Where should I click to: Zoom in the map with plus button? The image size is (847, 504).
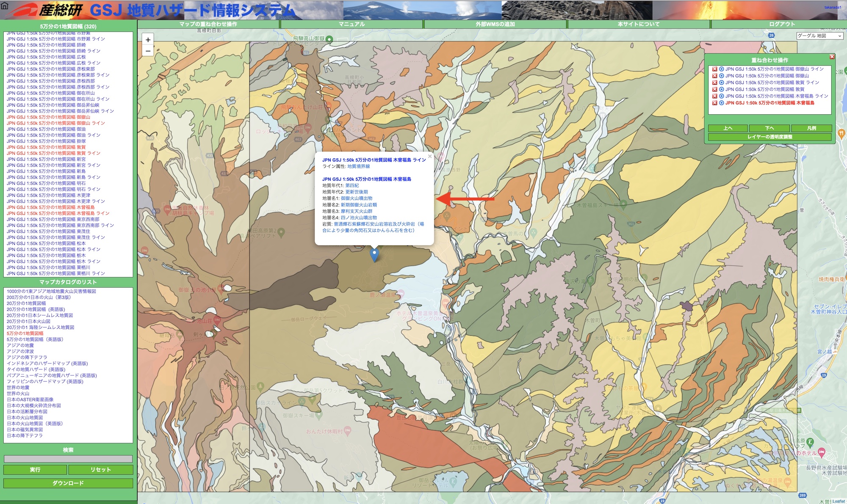point(148,40)
